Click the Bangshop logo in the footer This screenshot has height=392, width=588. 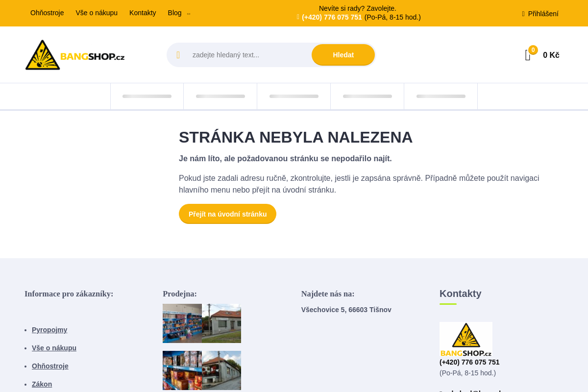pyautogui.click(x=465, y=338)
